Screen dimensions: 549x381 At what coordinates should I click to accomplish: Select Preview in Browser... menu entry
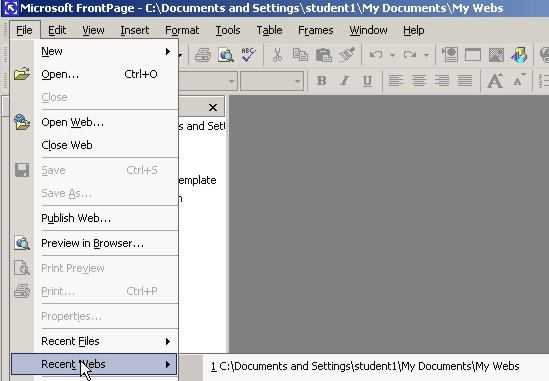coord(94,243)
